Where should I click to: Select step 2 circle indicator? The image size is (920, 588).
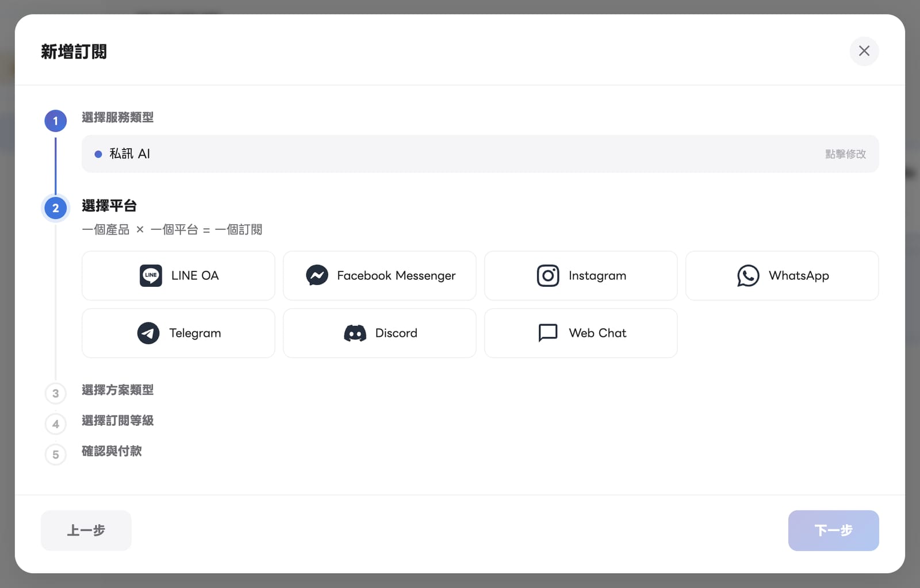(56, 208)
